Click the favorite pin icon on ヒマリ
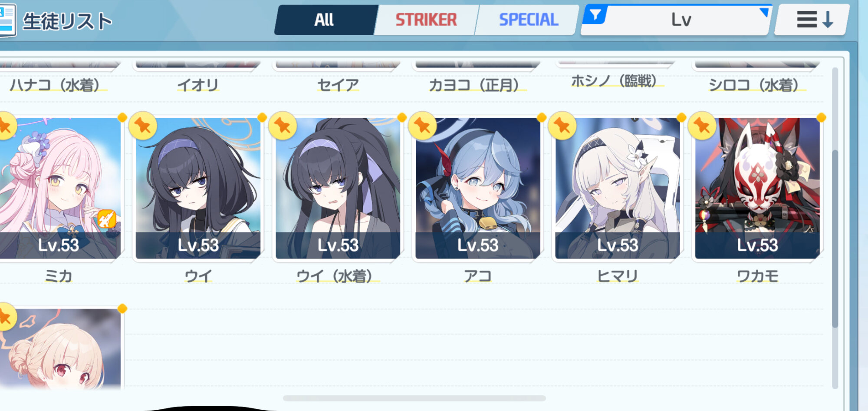 click(562, 126)
